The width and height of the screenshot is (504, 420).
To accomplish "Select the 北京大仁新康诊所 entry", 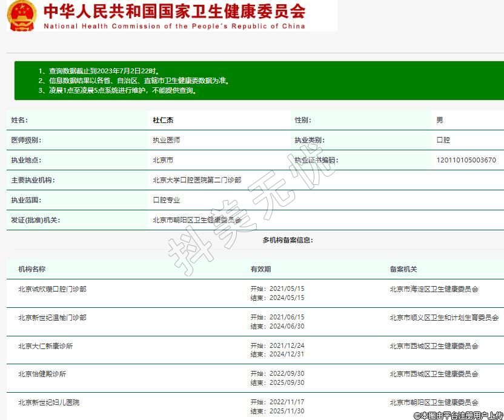I will (x=45, y=346).
